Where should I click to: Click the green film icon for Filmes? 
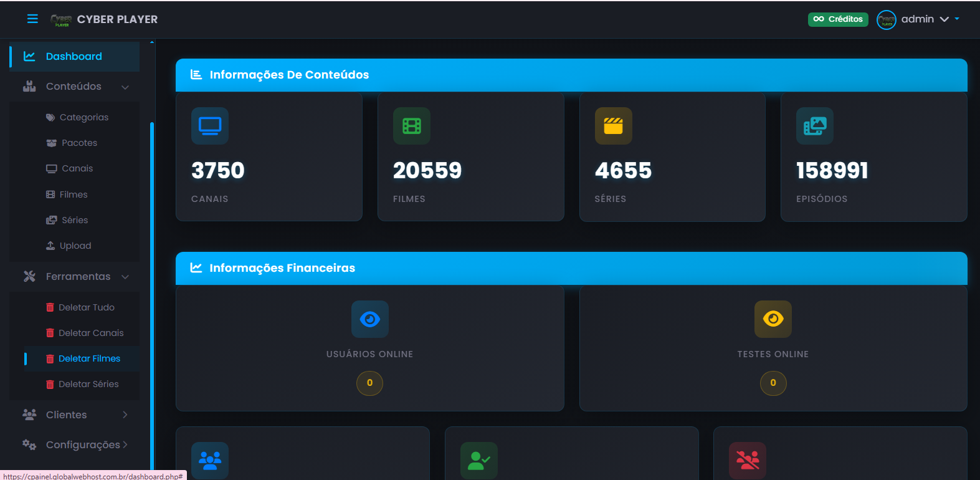click(x=412, y=126)
